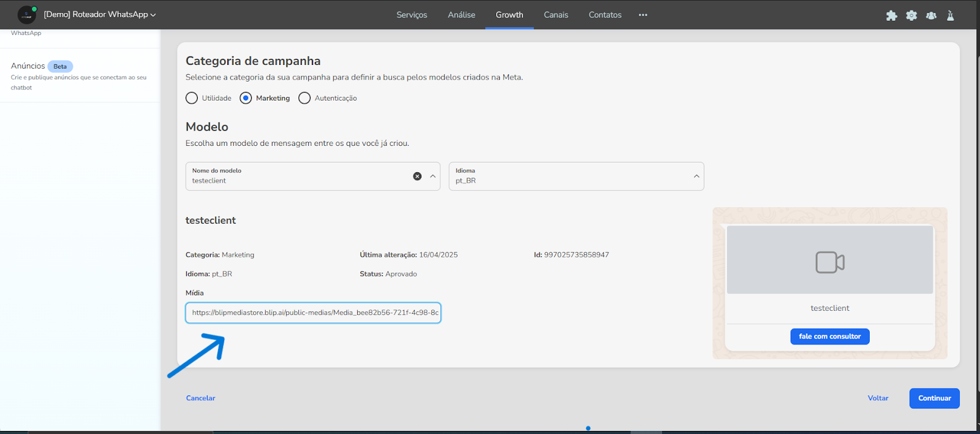Click the bot avatar logo
980x434 pixels.
[x=26, y=15]
